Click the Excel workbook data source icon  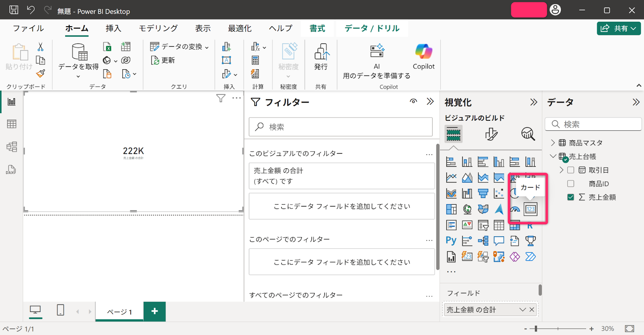tap(107, 47)
